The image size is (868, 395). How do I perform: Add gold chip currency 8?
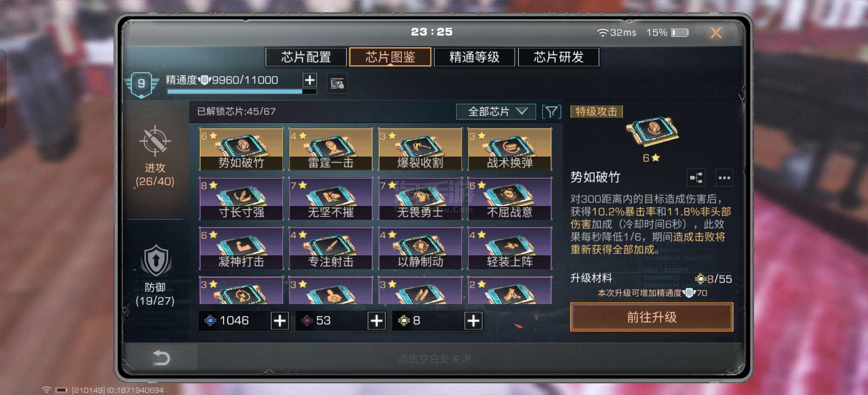[473, 321]
